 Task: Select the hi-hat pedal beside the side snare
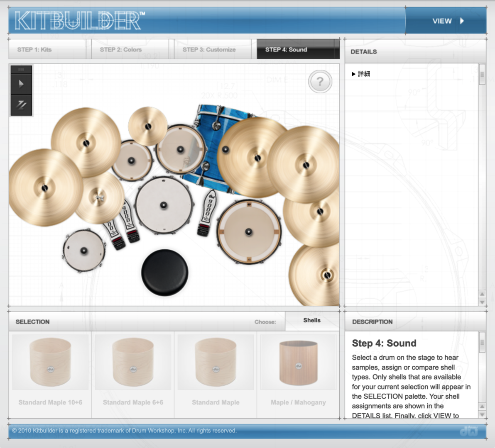tap(114, 236)
